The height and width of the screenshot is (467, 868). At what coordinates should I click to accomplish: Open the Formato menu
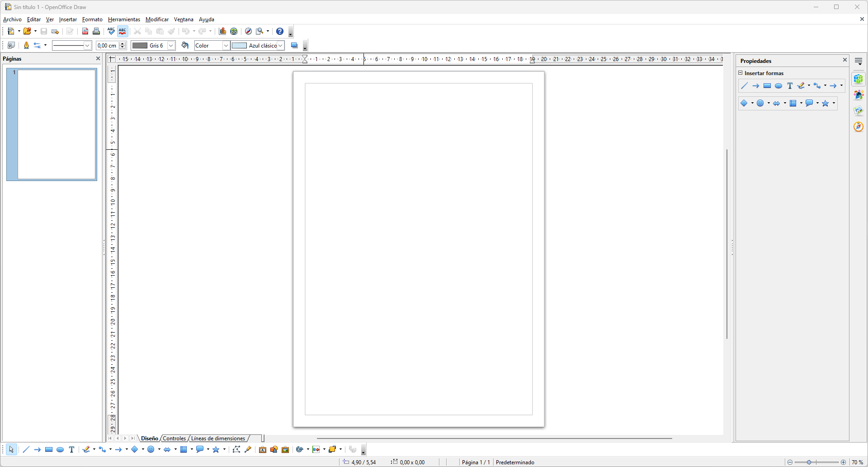(92, 19)
